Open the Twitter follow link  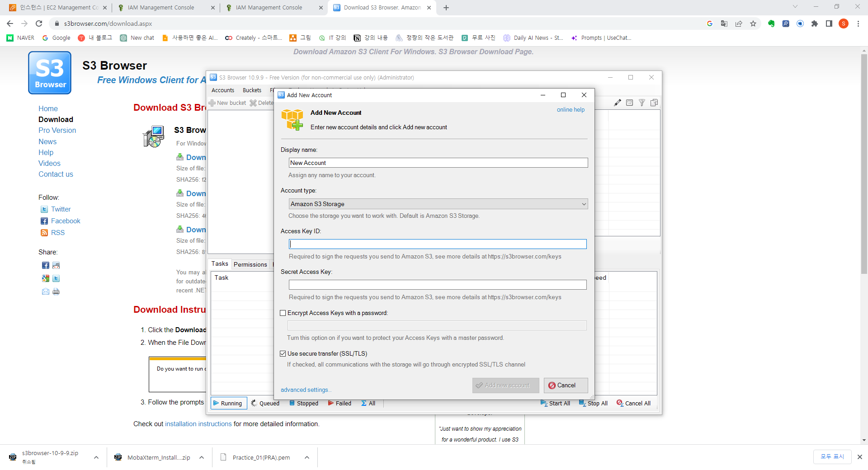click(x=61, y=209)
